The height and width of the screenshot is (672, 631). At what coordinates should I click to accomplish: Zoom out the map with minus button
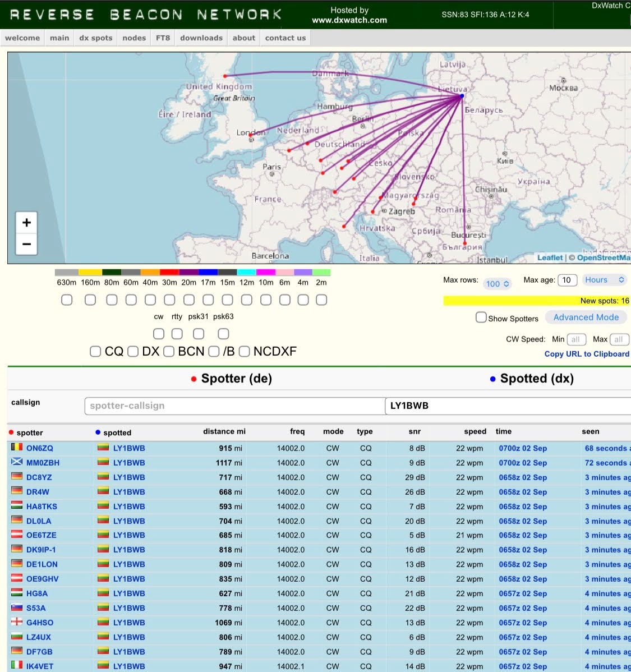pyautogui.click(x=26, y=244)
